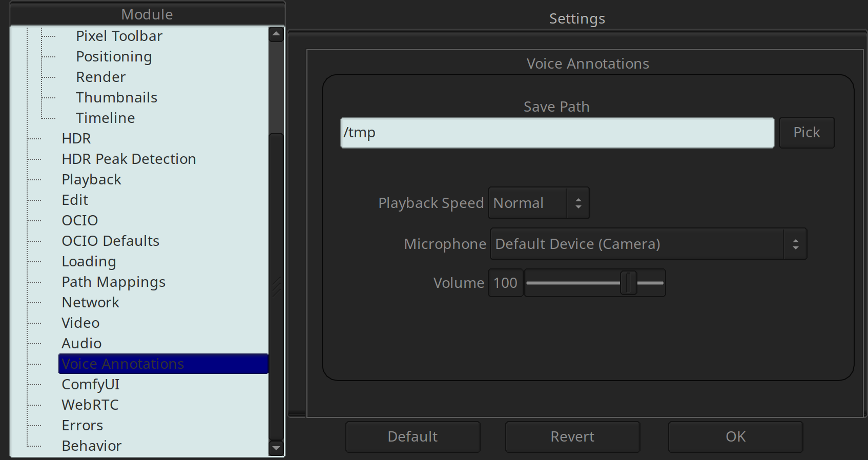Screen dimensions: 868x460
Task: Select WebRTC in module tree
Action: 90,405
